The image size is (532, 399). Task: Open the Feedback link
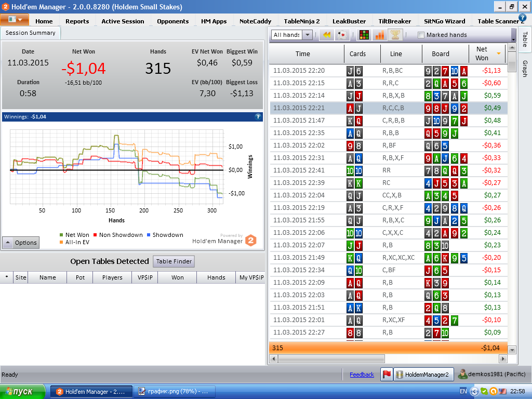[362, 375]
